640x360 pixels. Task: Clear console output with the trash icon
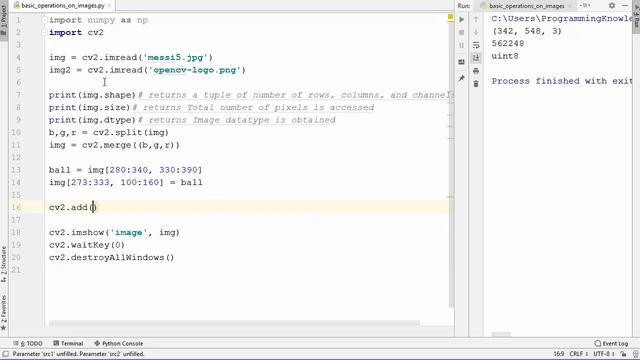coord(476,84)
